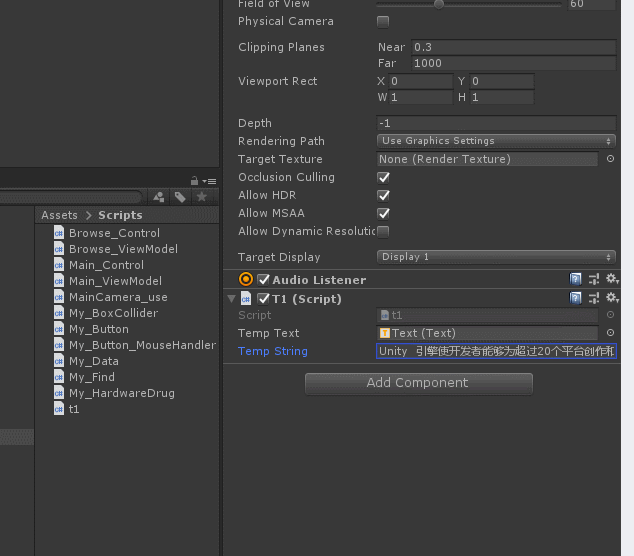The width and height of the screenshot is (634, 556).
Task: Click the Add Component button
Action: [x=418, y=383]
